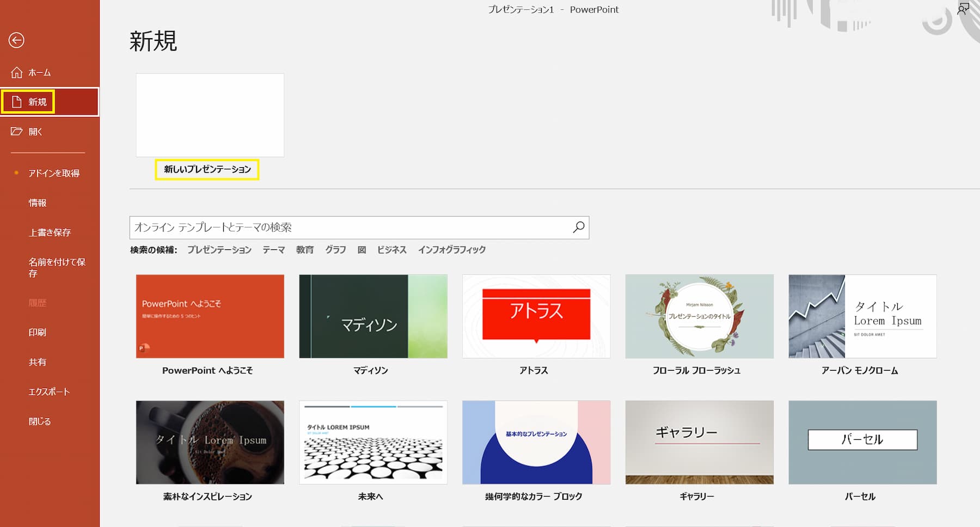Open the 開く page
Image resolution: width=980 pixels, height=527 pixels.
coord(50,131)
